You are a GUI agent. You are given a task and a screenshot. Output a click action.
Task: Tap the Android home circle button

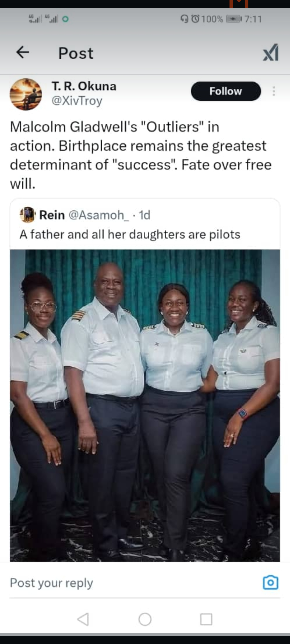point(145,619)
